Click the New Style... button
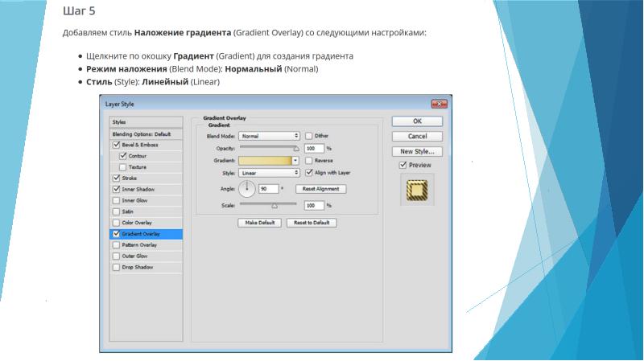Screen dimensions: 644x361 click(x=417, y=151)
